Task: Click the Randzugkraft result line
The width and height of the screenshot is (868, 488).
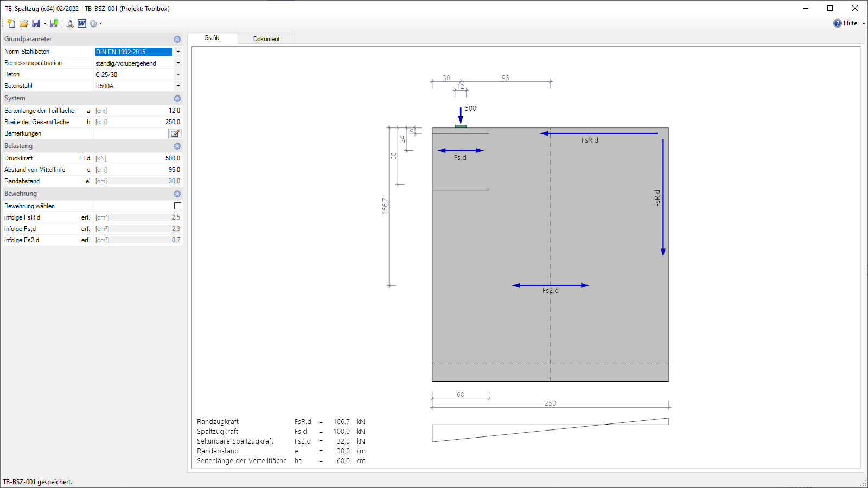Action: click(x=281, y=422)
